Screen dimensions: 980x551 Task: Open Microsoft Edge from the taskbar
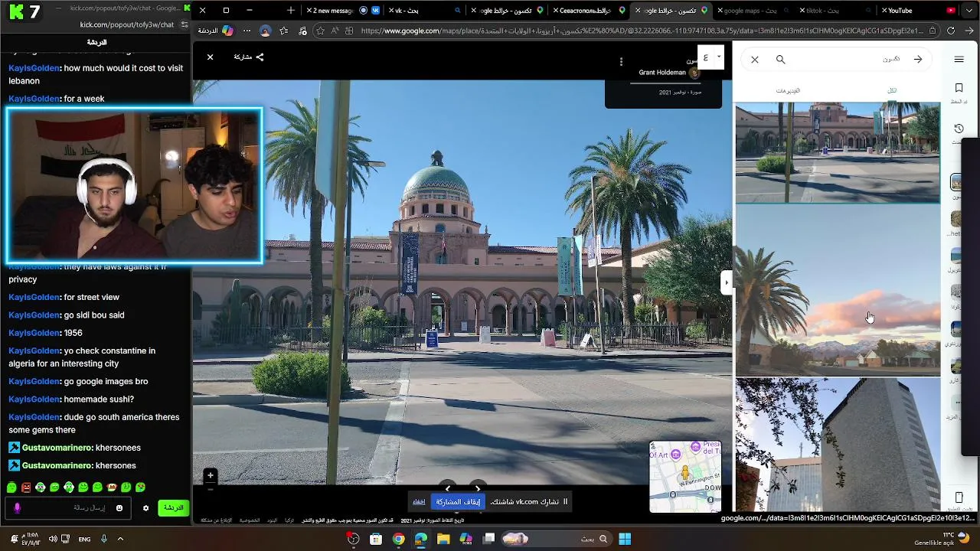(x=421, y=540)
